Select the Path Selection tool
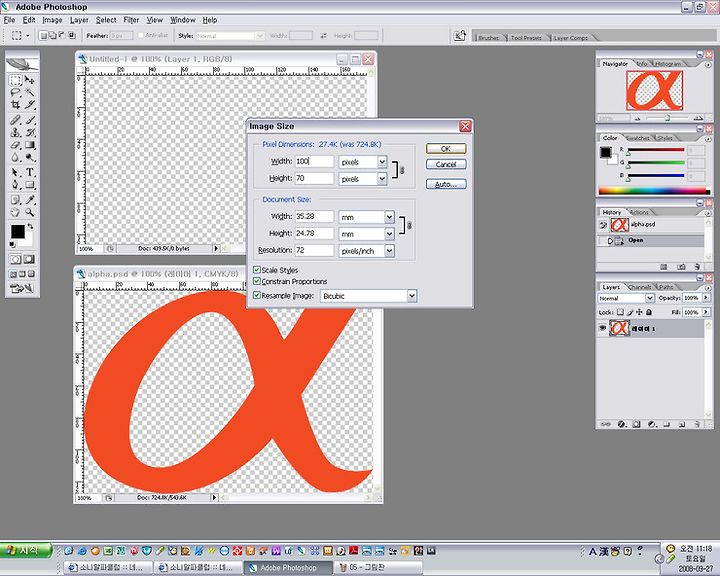 pyautogui.click(x=16, y=173)
